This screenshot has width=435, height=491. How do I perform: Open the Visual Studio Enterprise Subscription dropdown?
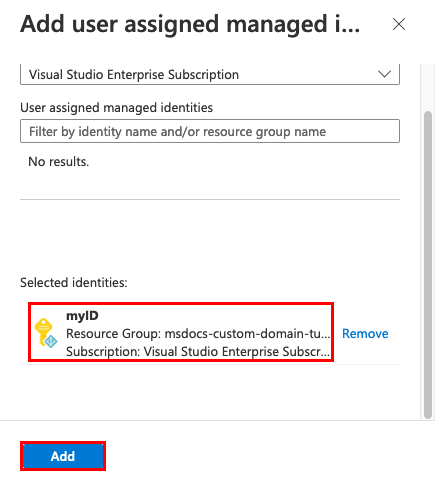pos(210,74)
